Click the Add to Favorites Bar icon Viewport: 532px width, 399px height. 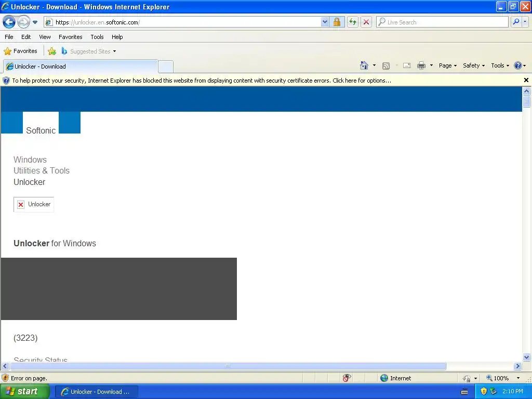pyautogui.click(x=52, y=51)
